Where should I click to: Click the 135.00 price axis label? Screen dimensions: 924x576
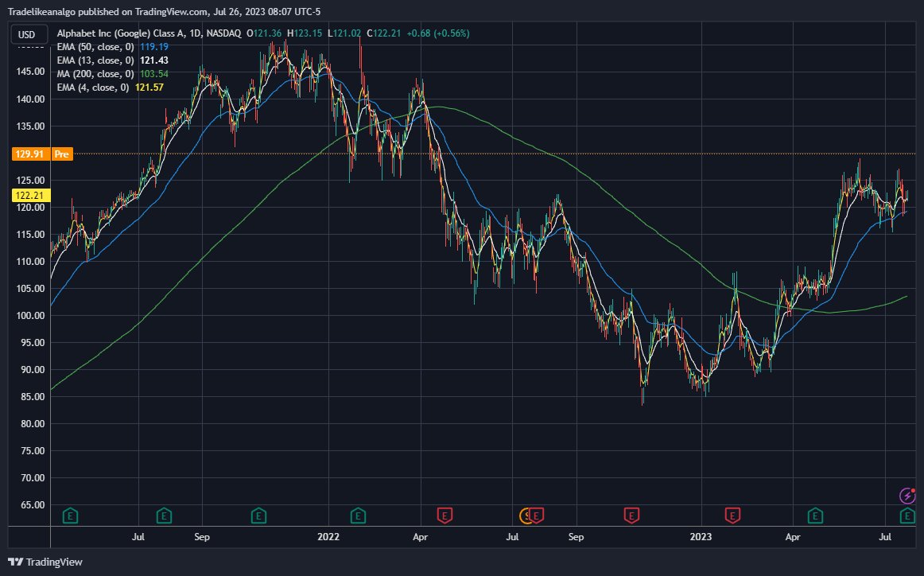31,126
